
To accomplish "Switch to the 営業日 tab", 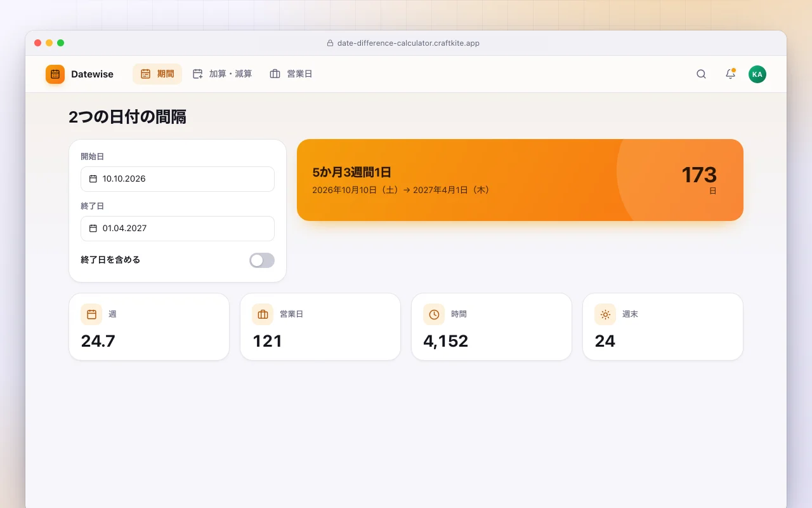I will [x=291, y=74].
